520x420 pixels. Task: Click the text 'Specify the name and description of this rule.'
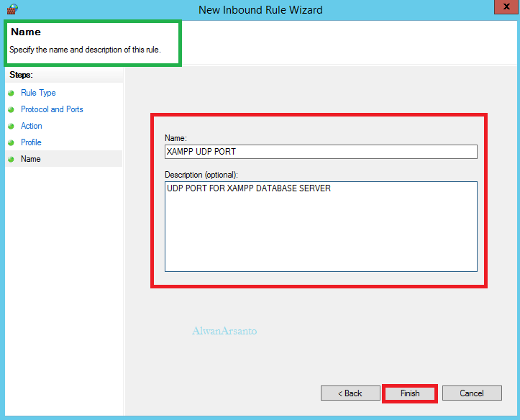tap(85, 50)
